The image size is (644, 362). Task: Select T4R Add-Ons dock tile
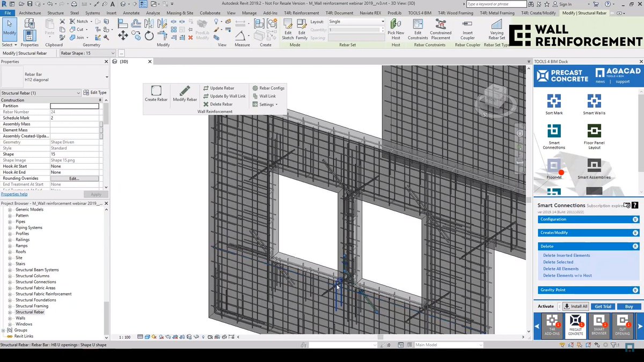[x=552, y=325]
